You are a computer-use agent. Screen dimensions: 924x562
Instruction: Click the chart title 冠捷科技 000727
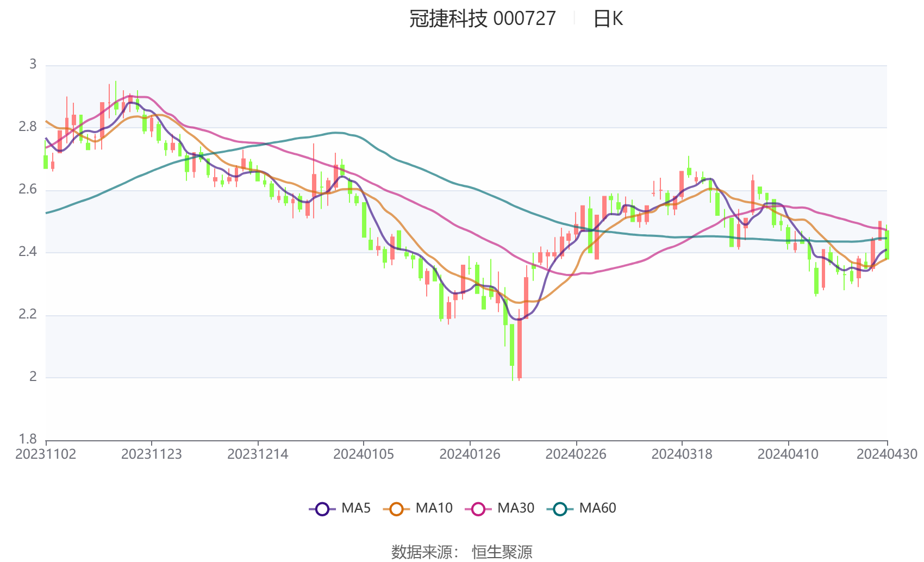(483, 19)
